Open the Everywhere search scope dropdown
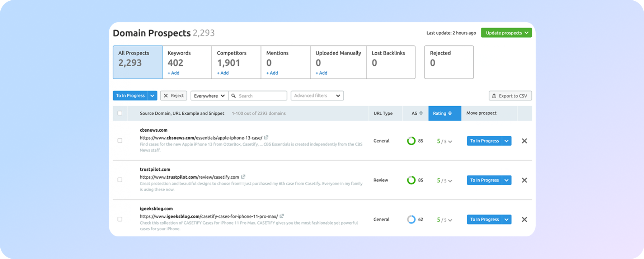Image resolution: width=644 pixels, height=259 pixels. pos(209,96)
